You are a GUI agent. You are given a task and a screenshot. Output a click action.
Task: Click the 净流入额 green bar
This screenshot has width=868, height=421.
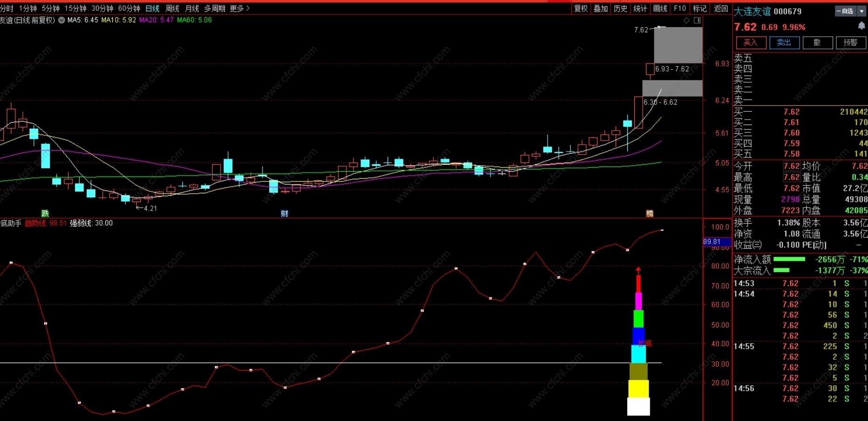point(789,259)
